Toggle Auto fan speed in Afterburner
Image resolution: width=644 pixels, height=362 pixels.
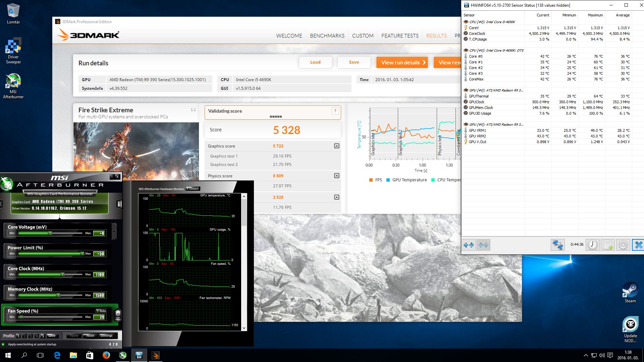(101, 311)
